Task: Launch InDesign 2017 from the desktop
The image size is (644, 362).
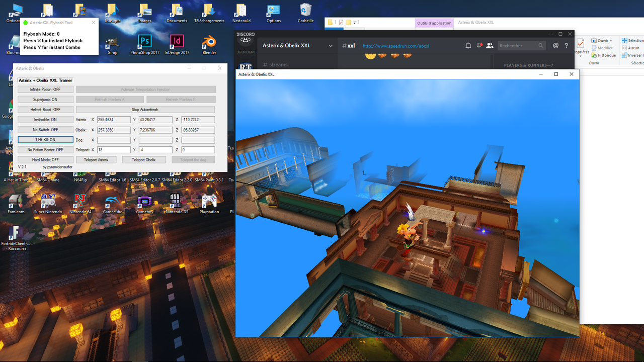Action: [177, 45]
